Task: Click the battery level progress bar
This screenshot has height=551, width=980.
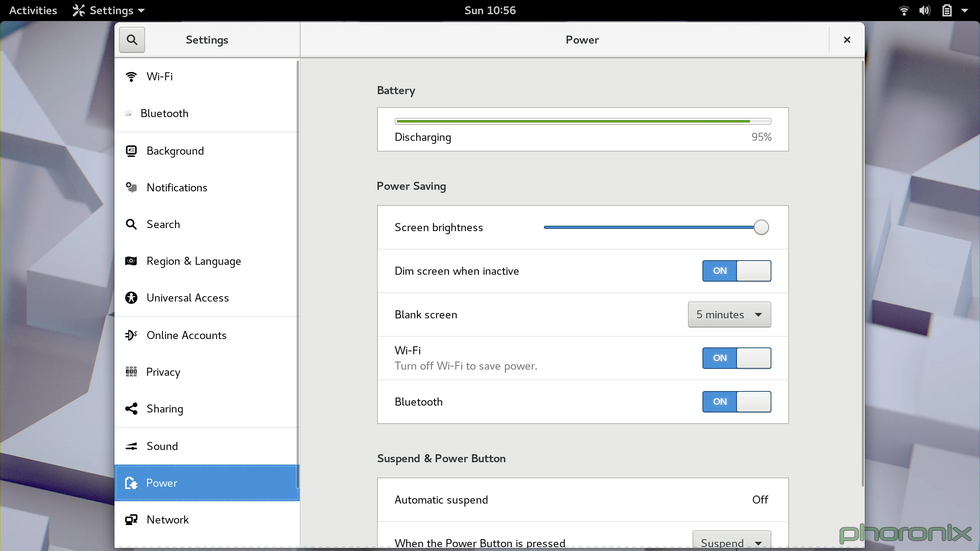Action: pos(583,121)
